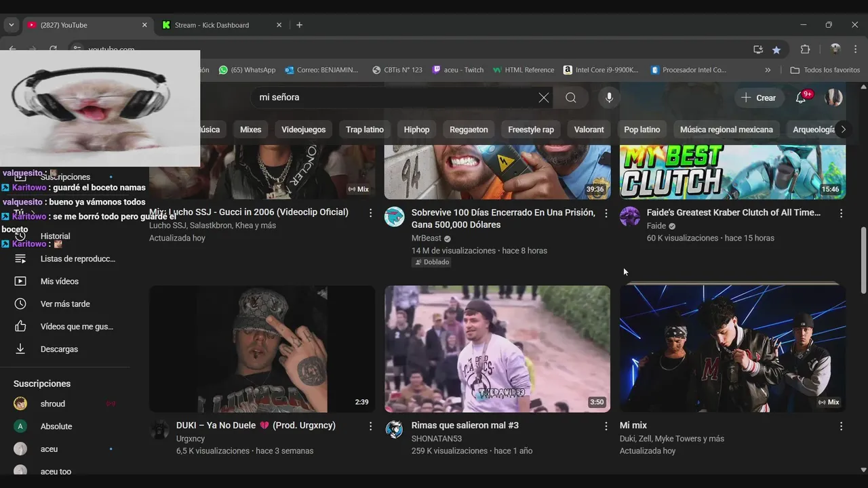Open the browser profile icon in toolbar
The height and width of the screenshot is (488, 868).
coord(835,49)
